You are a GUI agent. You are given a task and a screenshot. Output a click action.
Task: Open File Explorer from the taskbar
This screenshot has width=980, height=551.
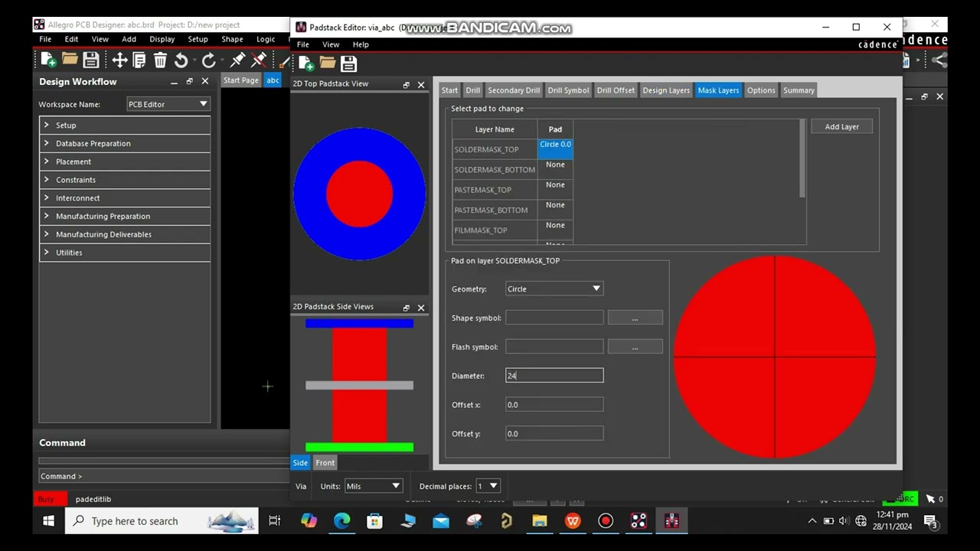(x=540, y=521)
